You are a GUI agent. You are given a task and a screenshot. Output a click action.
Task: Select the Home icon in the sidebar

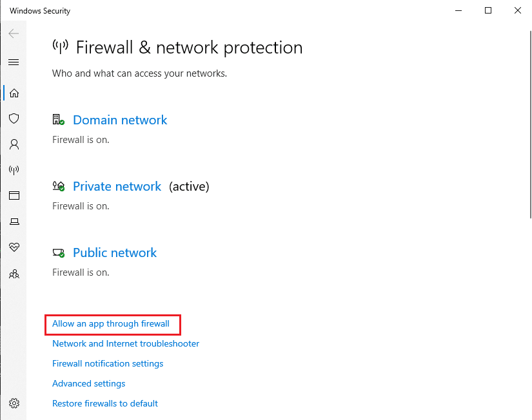click(x=14, y=93)
